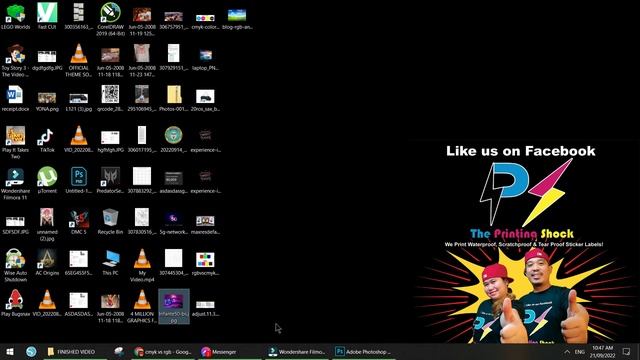Open the Play It Takes Two shortcut
This screenshot has width=640, height=360.
(16, 142)
